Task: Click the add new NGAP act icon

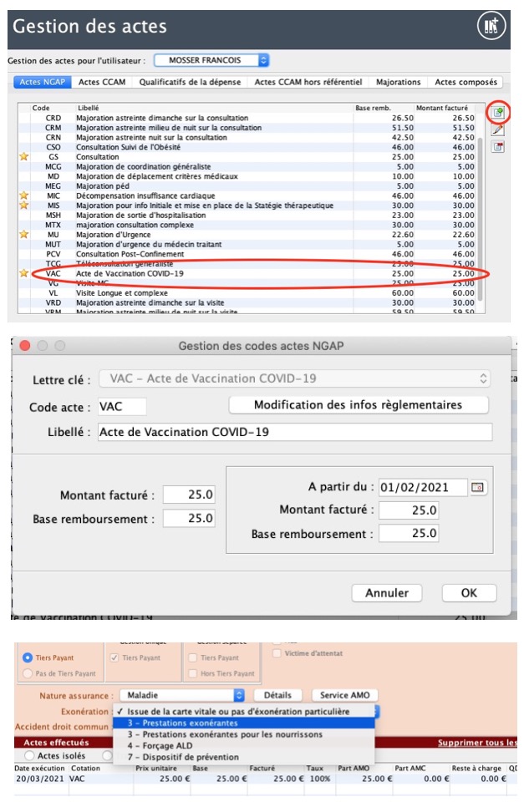Action: 498,113
